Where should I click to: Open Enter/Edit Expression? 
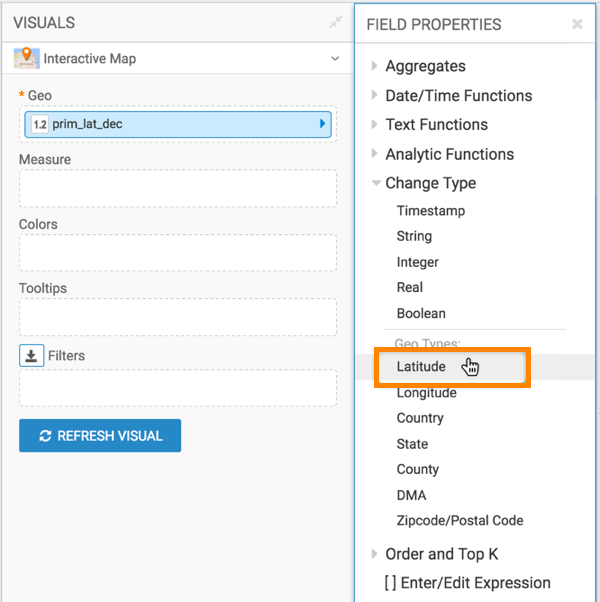(467, 583)
